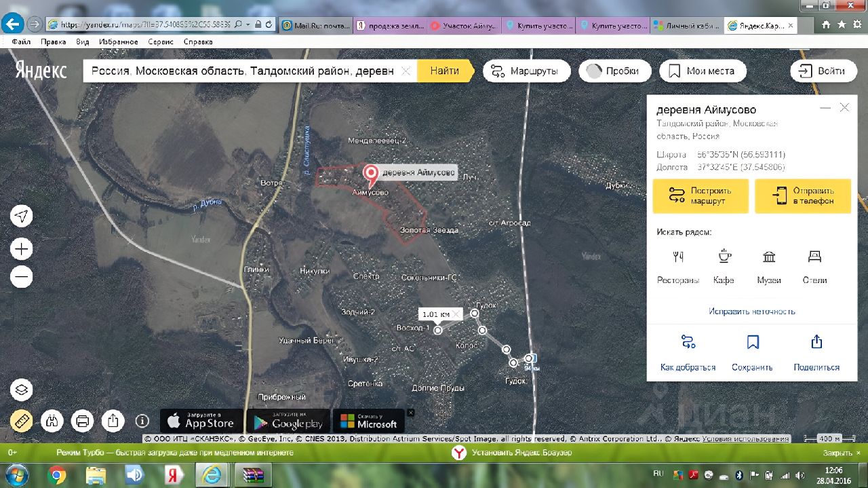Zoom in with the plus button

pyautogui.click(x=22, y=249)
